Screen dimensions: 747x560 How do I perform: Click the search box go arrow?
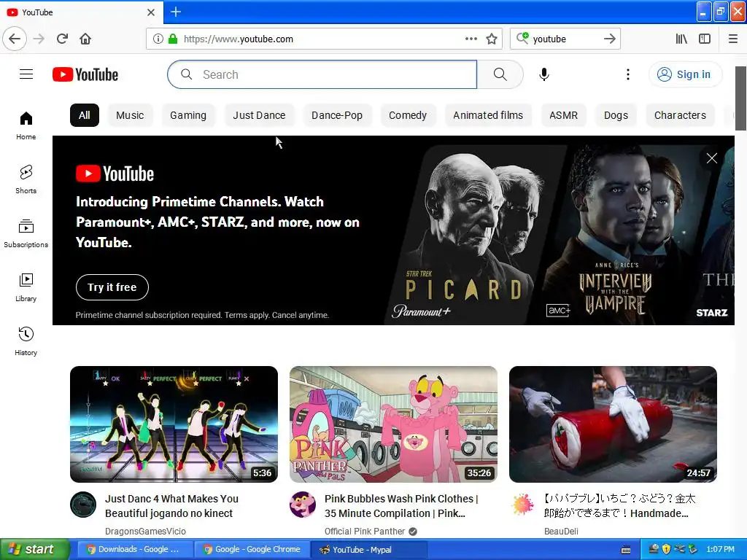(610, 39)
